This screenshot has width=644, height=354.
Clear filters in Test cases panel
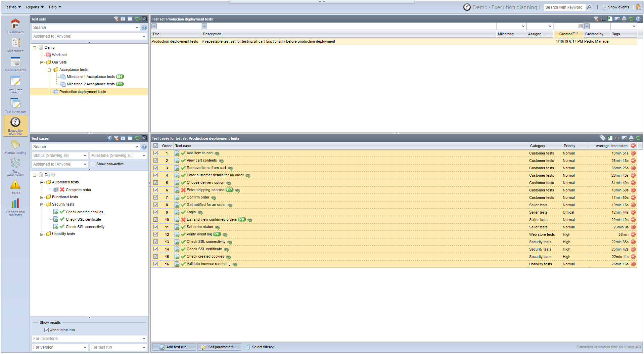click(x=116, y=138)
